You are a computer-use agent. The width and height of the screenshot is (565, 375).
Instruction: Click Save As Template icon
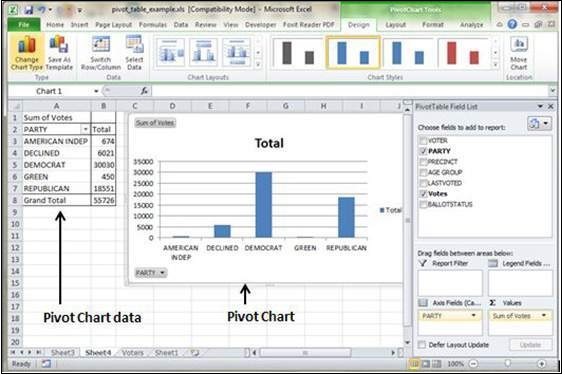point(59,53)
